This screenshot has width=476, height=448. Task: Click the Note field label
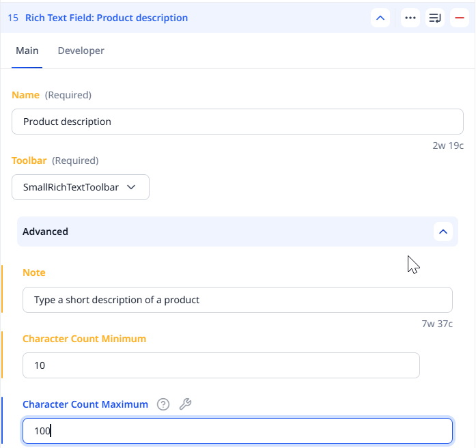click(34, 272)
